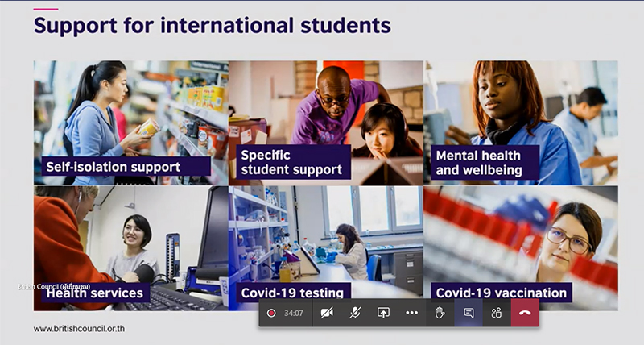Image resolution: width=644 pixels, height=345 pixels.
Task: Open more actions ellipsis menu
Action: pos(411,313)
